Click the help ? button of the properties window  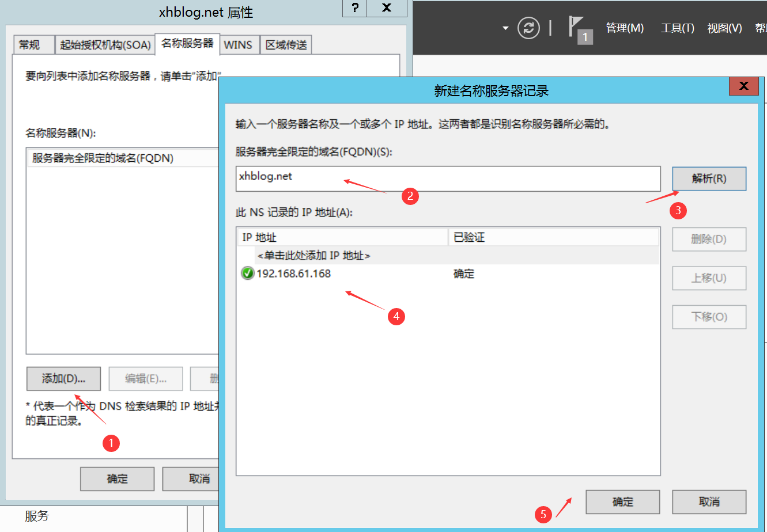tap(355, 7)
